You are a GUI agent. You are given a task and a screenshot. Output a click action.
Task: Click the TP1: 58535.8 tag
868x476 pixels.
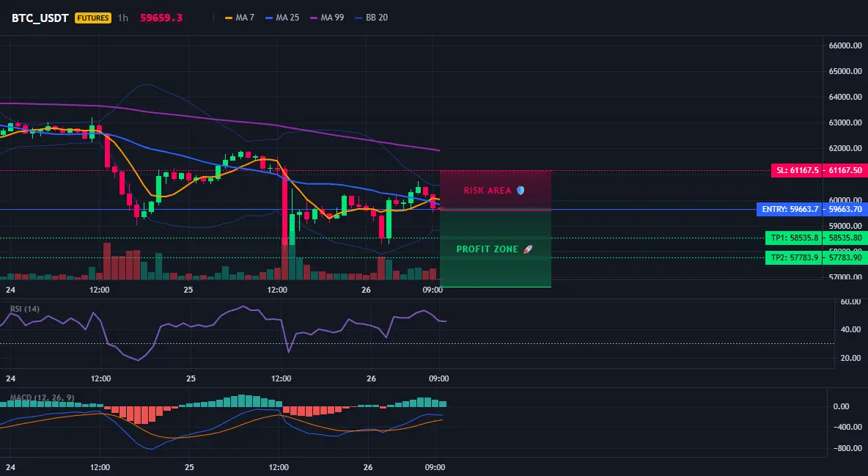pyautogui.click(x=795, y=238)
